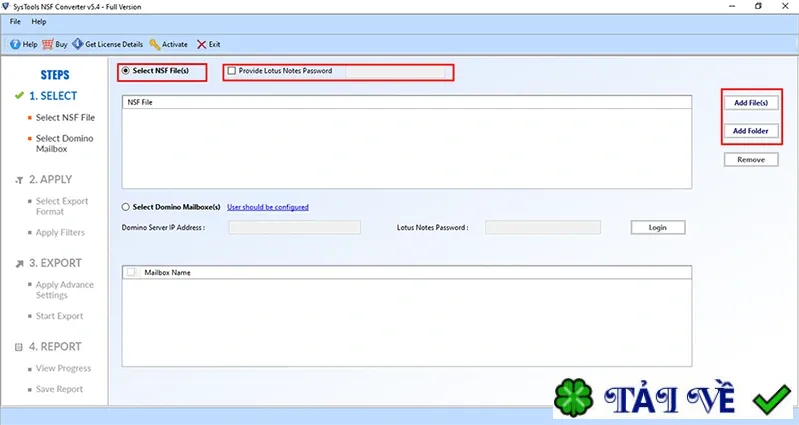
Task: Click the Help toolbar icon
Action: click(15, 44)
